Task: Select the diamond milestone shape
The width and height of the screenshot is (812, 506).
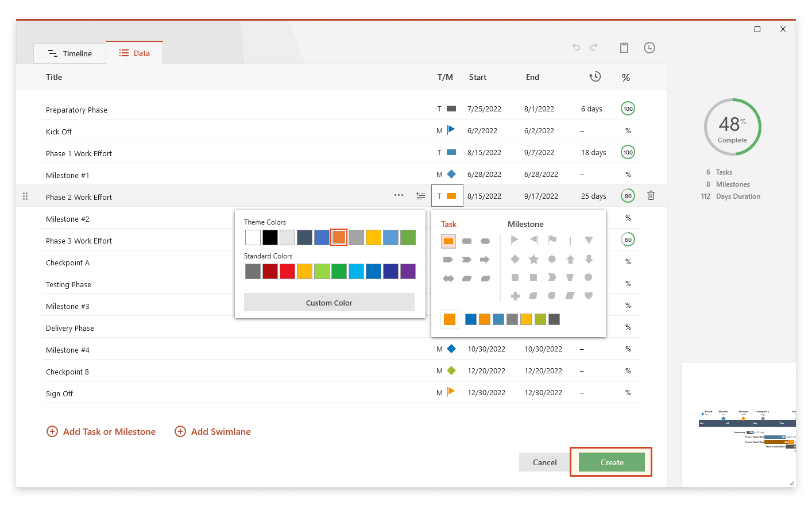Action: (515, 259)
